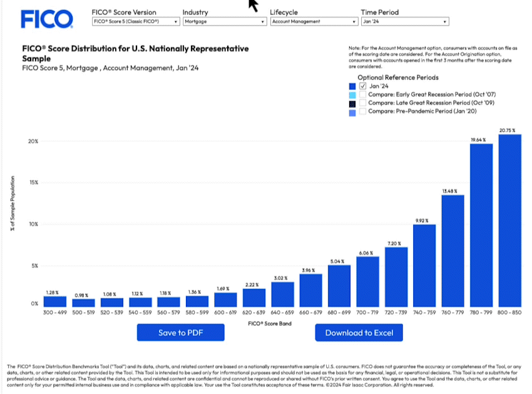The height and width of the screenshot is (394, 532).
Task: Select the 500 - 519 bar at 0.98%
Action: (x=83, y=303)
